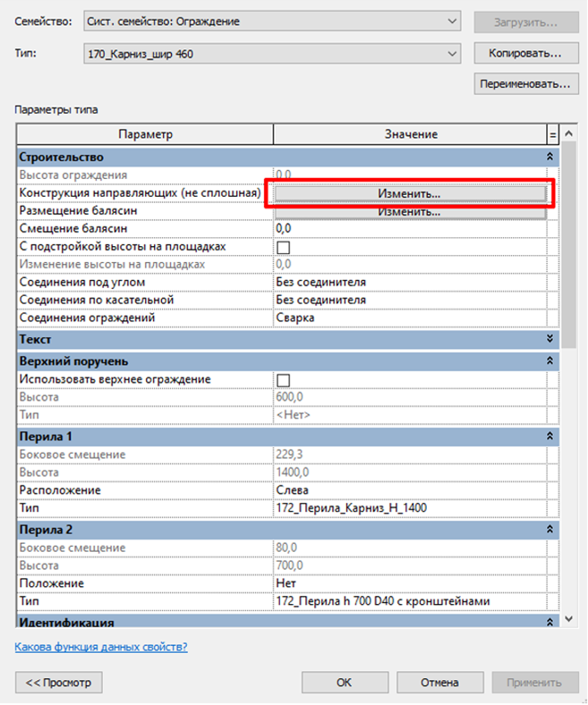The image size is (588, 705).
Task: Select Соединения под углом value cell
Action: point(410,283)
